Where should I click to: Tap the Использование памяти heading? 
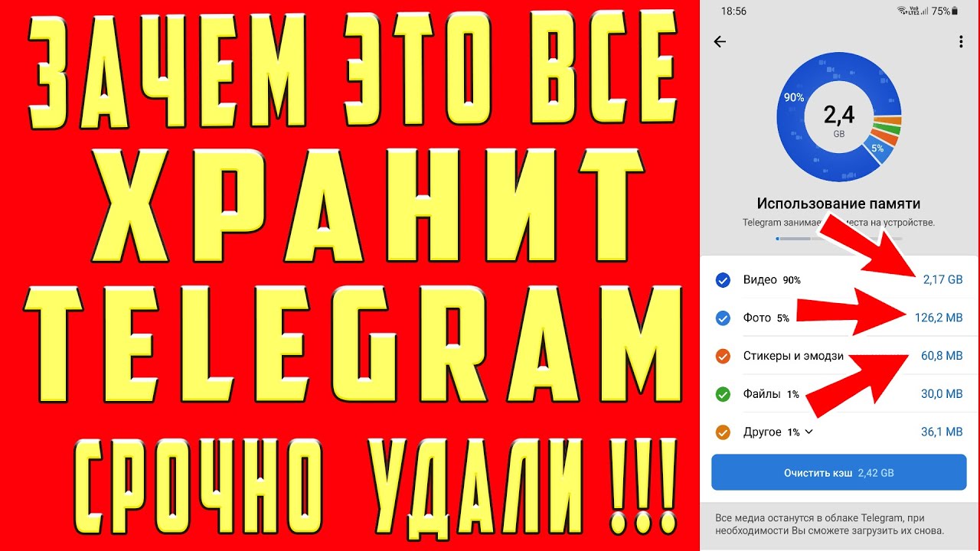pos(838,204)
